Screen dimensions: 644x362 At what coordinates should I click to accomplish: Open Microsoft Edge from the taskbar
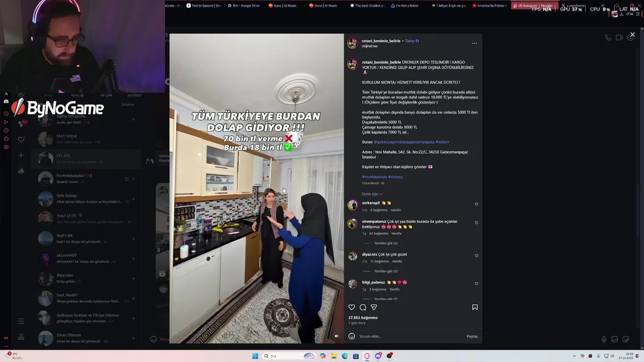pos(345,356)
